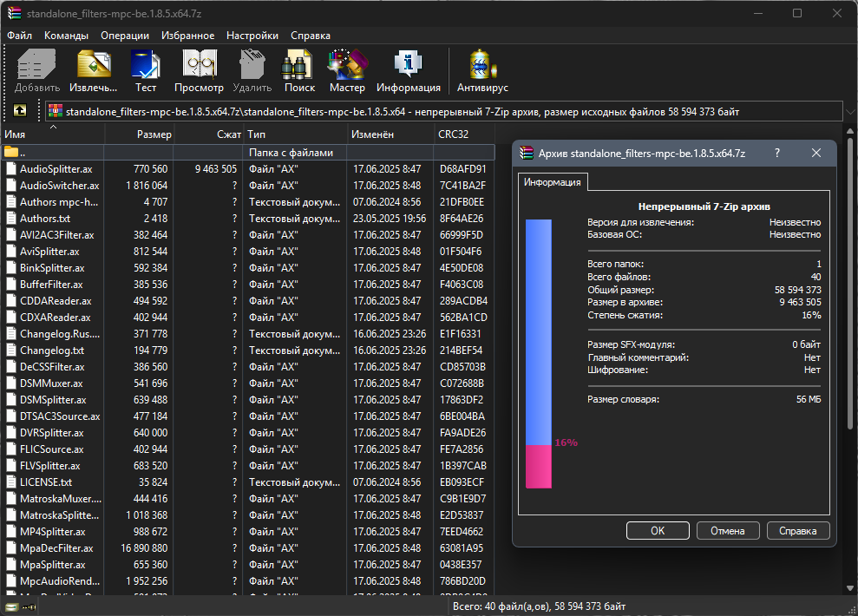Select Authors mpc-h... file row

(x=247, y=202)
